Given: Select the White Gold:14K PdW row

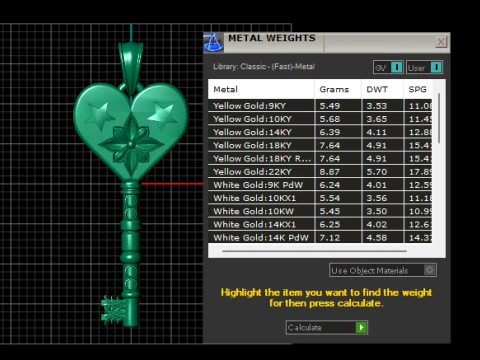Looking at the screenshot, I should (320, 237).
